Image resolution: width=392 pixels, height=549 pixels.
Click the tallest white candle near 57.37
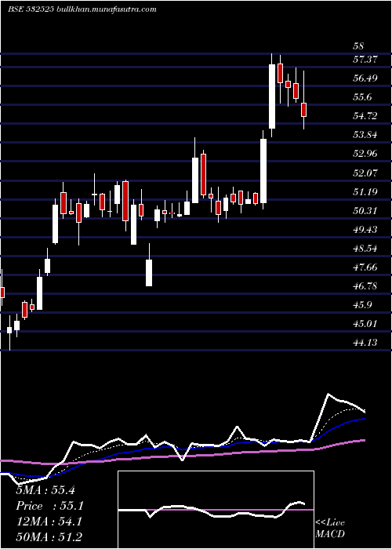click(272, 96)
